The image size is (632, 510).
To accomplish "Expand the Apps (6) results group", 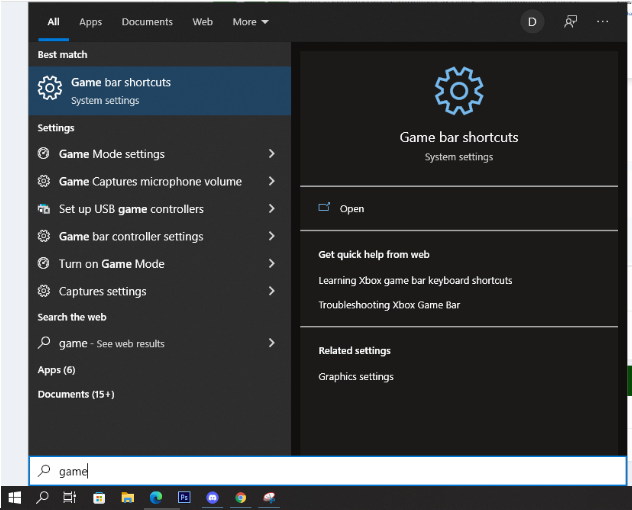I will click(56, 370).
